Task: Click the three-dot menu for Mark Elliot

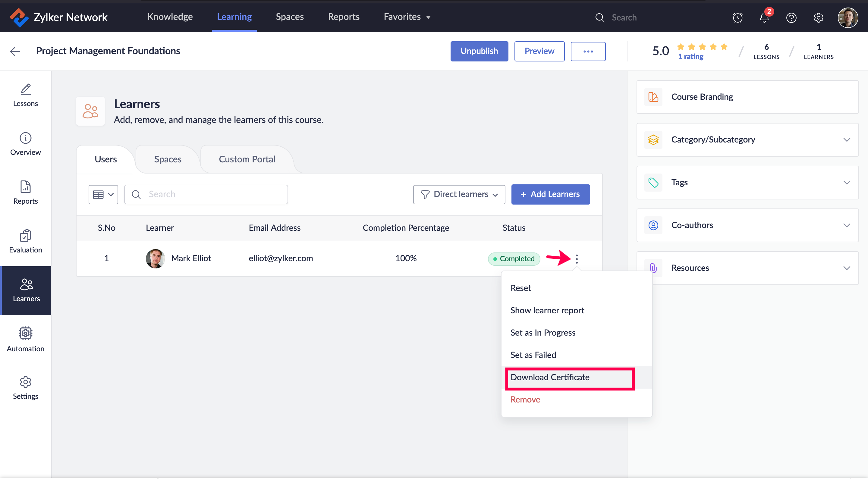Action: [577, 259]
